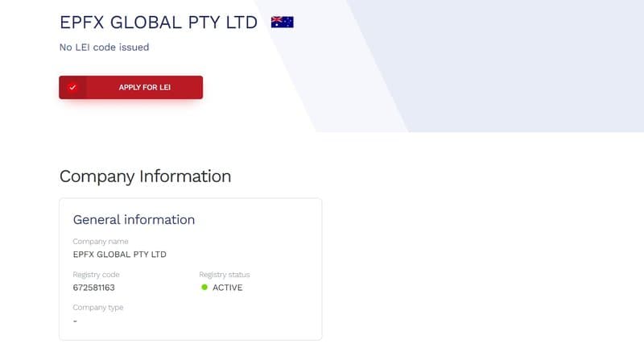
Task: Select the EPFX GLOBAL PTY LTD page title
Action: 159,23
